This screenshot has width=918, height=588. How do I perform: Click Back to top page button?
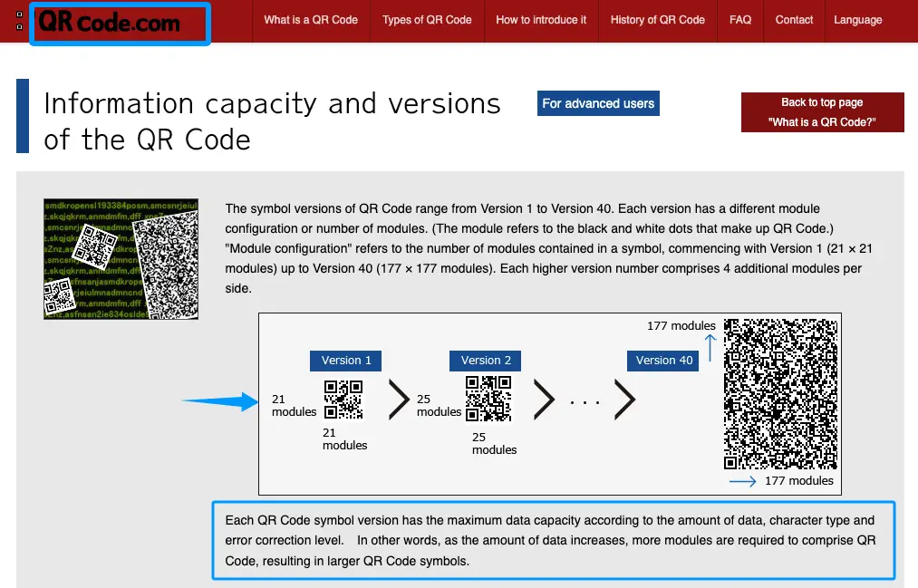822,112
